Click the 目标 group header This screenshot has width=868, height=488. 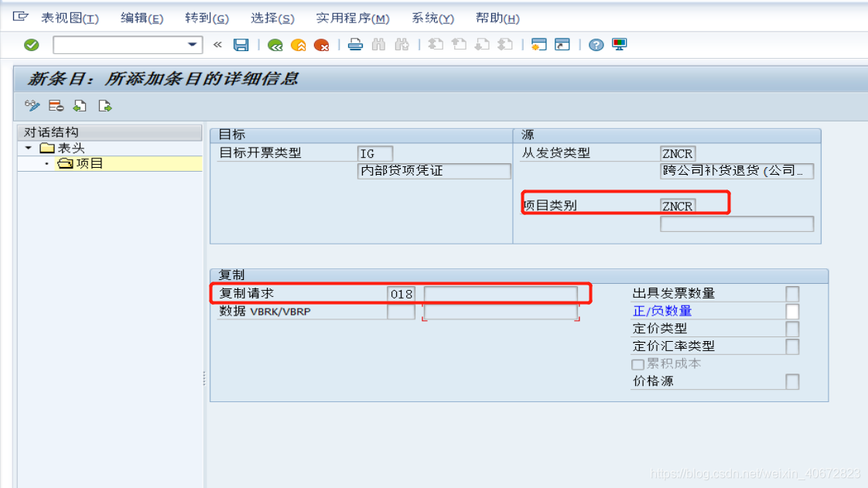pos(361,135)
